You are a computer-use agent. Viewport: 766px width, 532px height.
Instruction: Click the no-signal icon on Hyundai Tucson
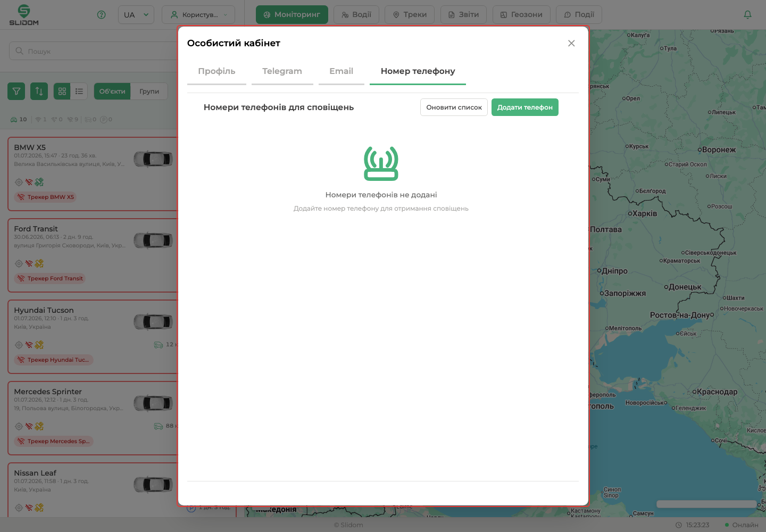tap(29, 345)
